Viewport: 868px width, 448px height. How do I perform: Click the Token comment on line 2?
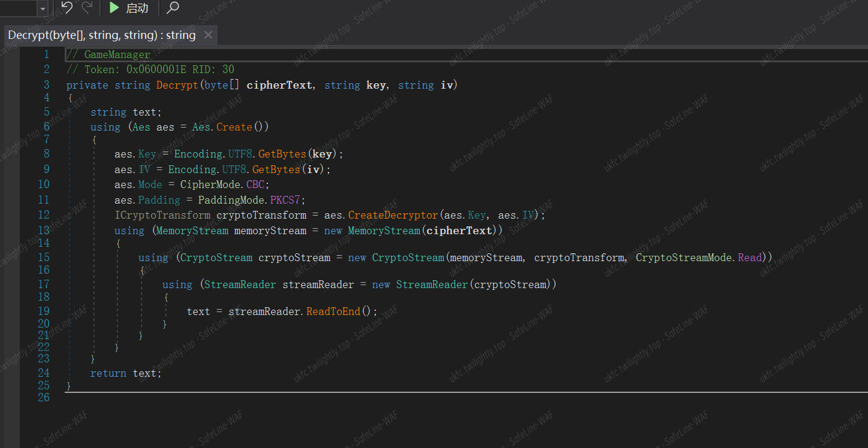[150, 69]
